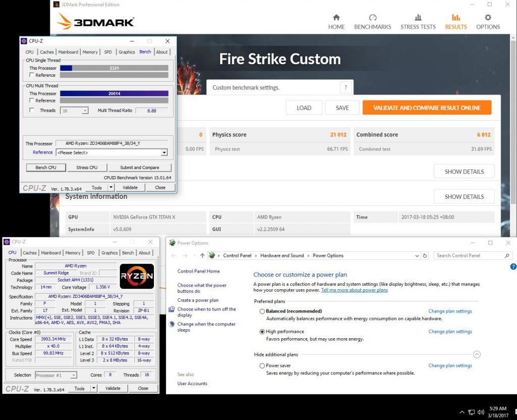Open the volume control in system tray
Viewport: 517px width, 420px height.
tap(481, 412)
